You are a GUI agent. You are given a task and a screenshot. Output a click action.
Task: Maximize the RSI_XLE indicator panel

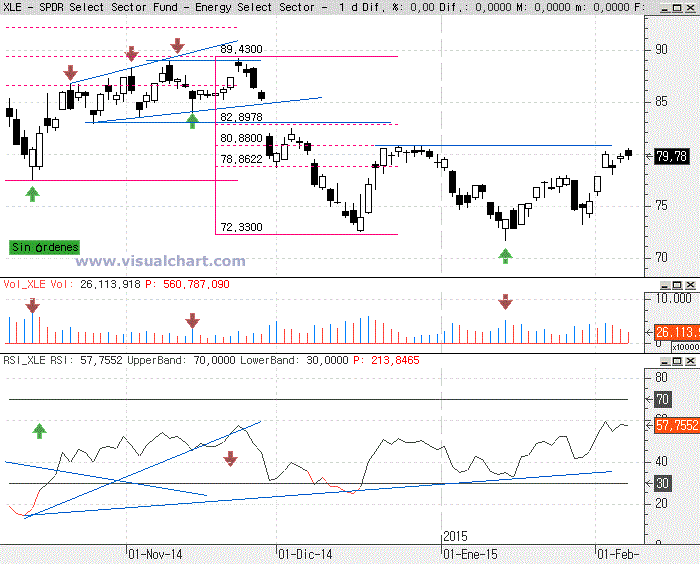[x=677, y=360]
